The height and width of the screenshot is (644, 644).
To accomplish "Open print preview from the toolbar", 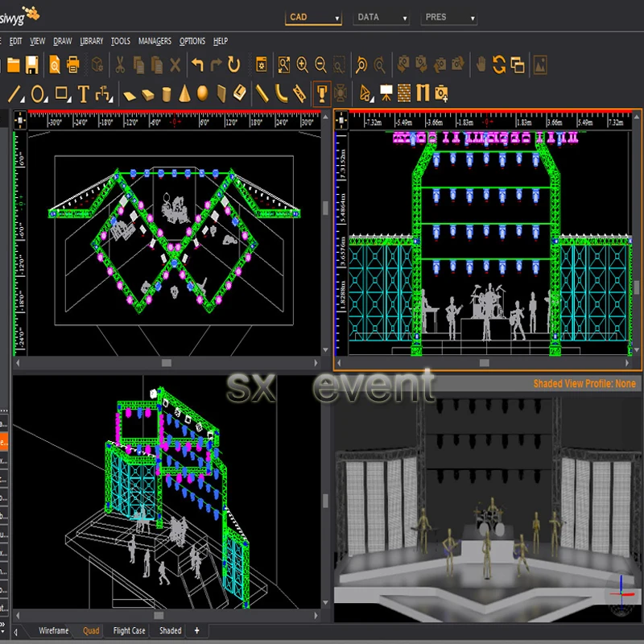I will point(55,65).
